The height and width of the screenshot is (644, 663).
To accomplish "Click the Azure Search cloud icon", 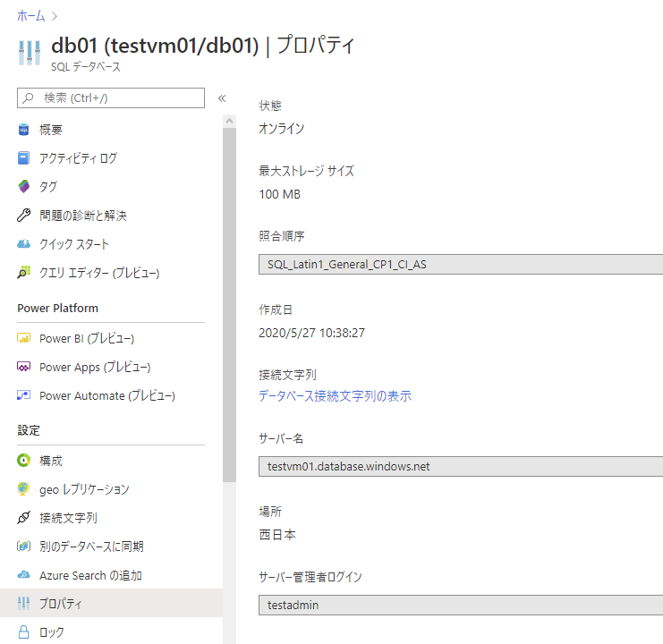I will coord(23,575).
